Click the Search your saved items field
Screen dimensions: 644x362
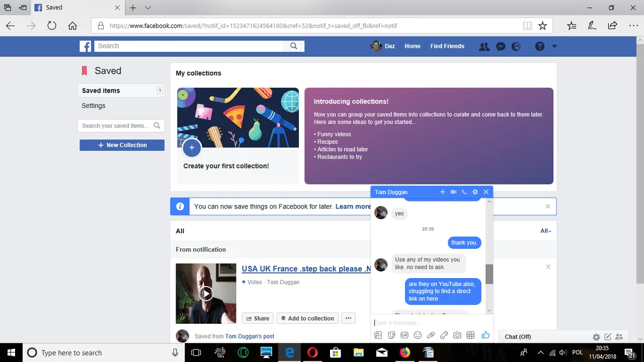click(122, 126)
